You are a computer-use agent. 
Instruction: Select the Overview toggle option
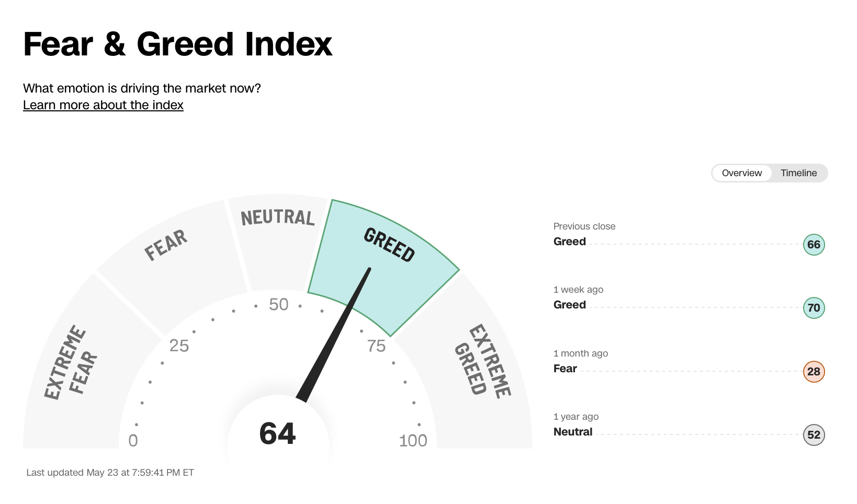click(x=741, y=173)
